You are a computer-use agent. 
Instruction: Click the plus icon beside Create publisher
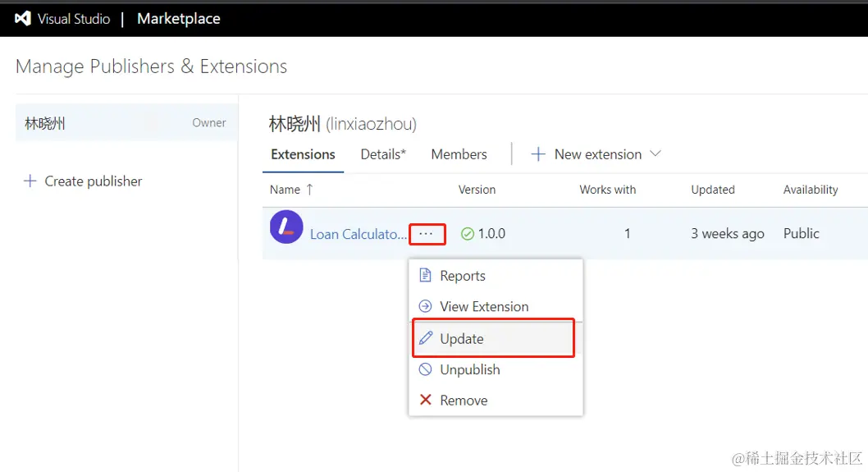(x=30, y=181)
